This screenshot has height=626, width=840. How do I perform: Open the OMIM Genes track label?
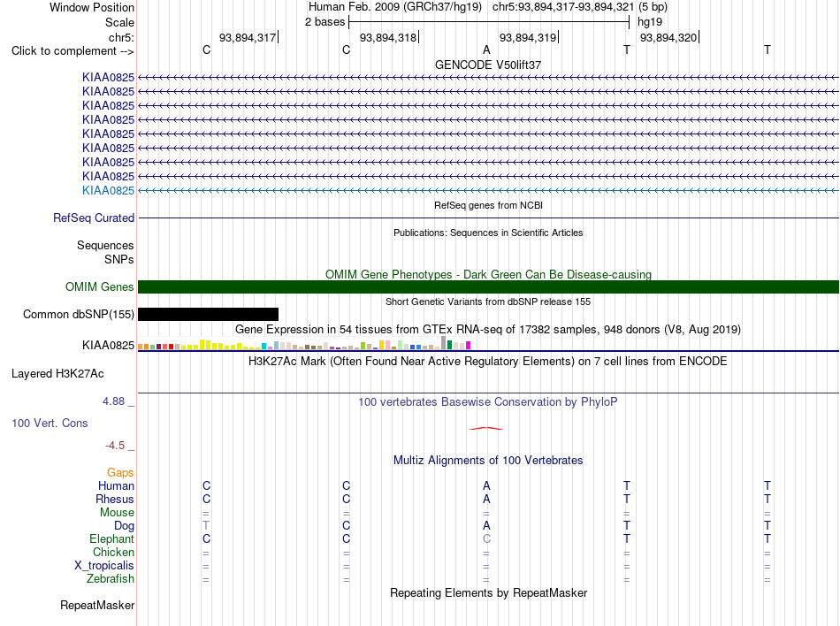click(100, 287)
